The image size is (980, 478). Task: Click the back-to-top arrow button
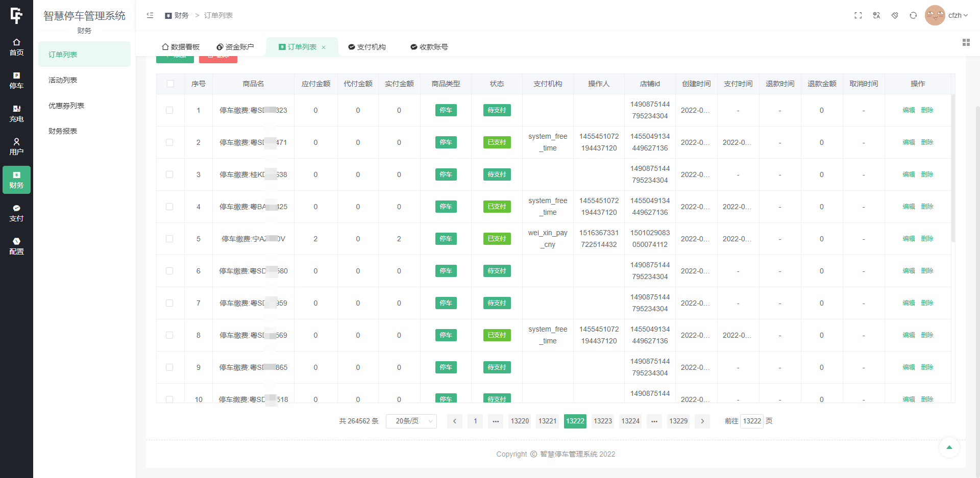point(949,447)
